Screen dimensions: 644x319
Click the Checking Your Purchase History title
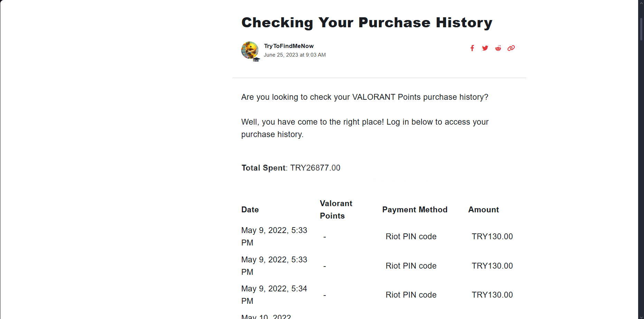(367, 22)
